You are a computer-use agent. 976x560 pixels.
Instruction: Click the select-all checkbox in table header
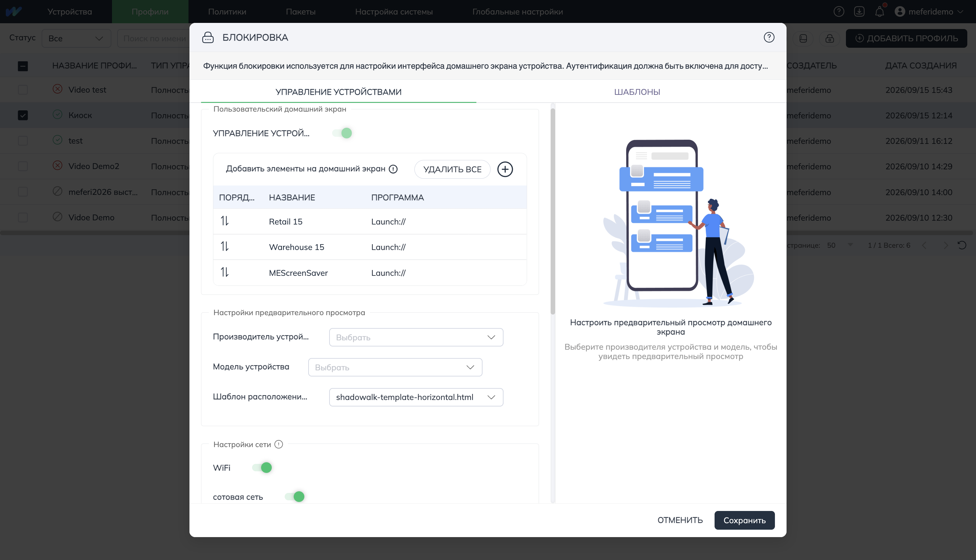pos(23,66)
